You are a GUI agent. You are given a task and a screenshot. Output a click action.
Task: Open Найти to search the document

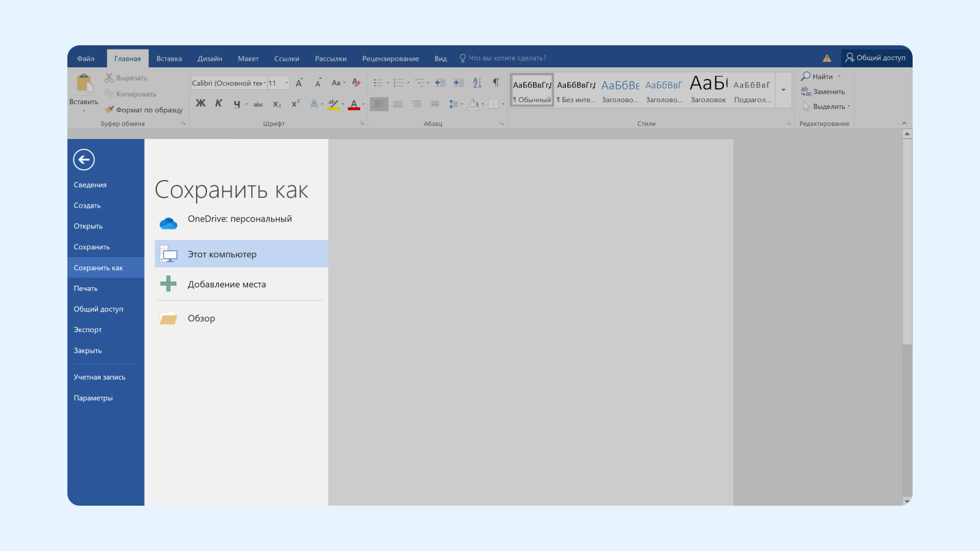[x=821, y=76]
